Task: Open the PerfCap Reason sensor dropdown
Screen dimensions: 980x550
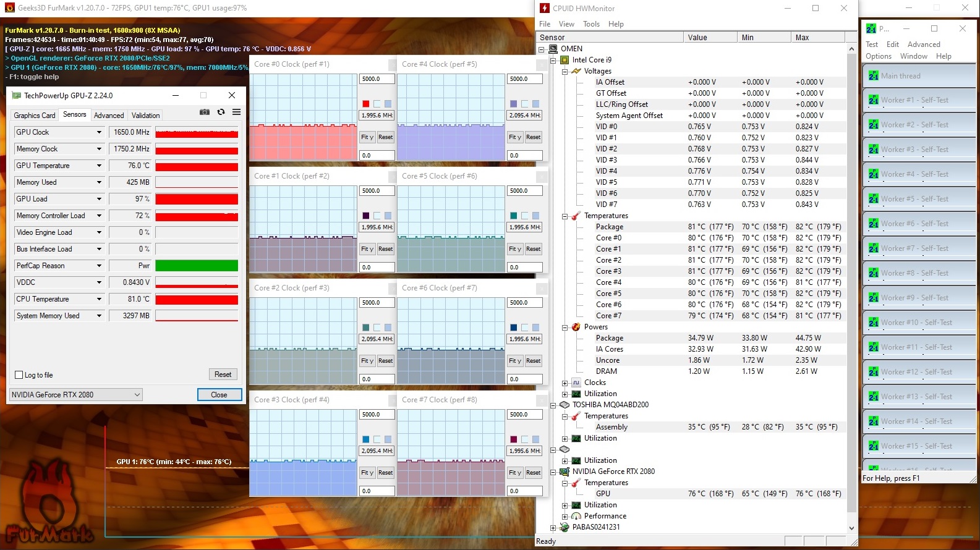Action: pos(99,266)
